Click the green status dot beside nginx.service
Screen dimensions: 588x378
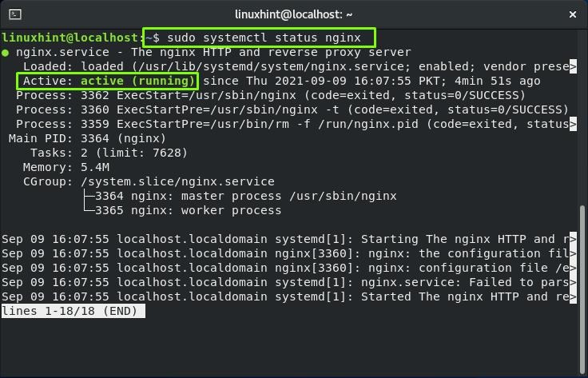click(6, 53)
